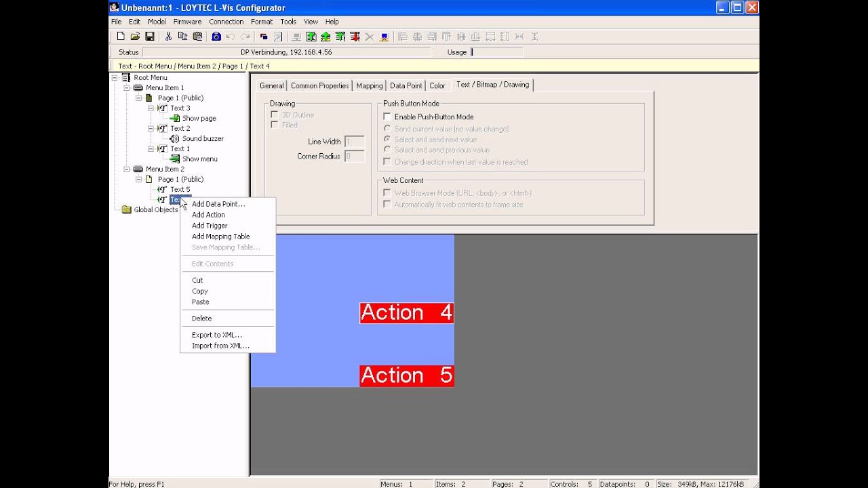868x488 pixels.
Task: Click the Copy icon in the toolbar
Action: (x=183, y=37)
